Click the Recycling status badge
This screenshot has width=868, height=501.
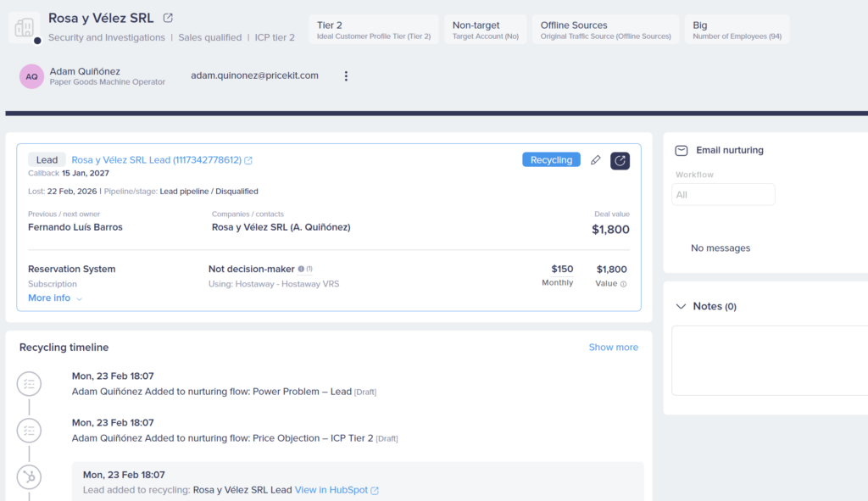[551, 160]
